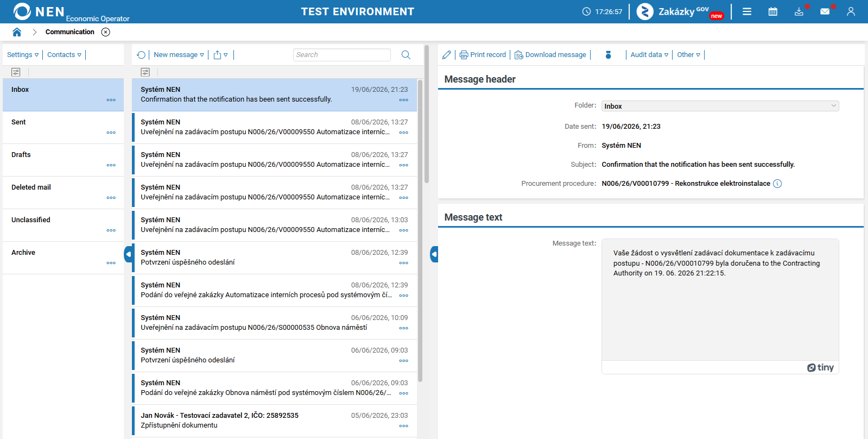The width and height of the screenshot is (868, 439).
Task: Collapse the message list with arrow handle
Action: 434,254
